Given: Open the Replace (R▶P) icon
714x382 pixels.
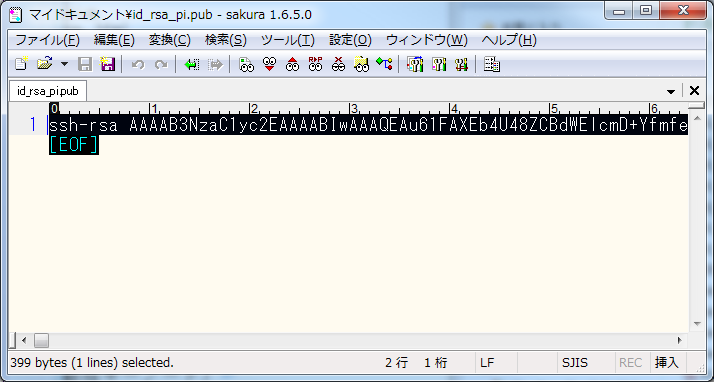Looking at the screenshot, I should pyautogui.click(x=315, y=64).
